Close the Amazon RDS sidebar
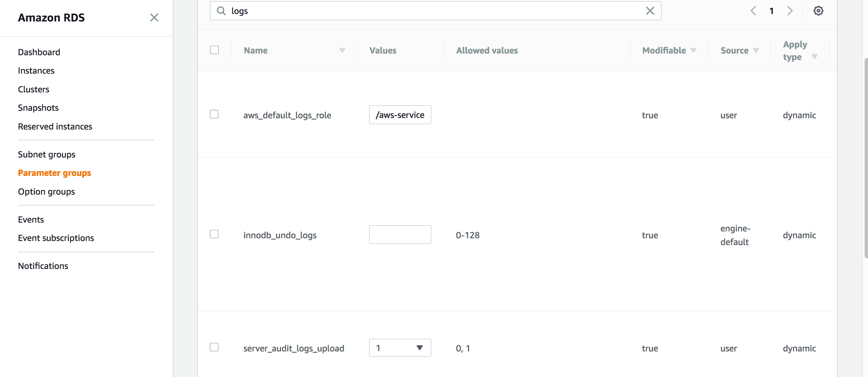 pyautogui.click(x=154, y=17)
